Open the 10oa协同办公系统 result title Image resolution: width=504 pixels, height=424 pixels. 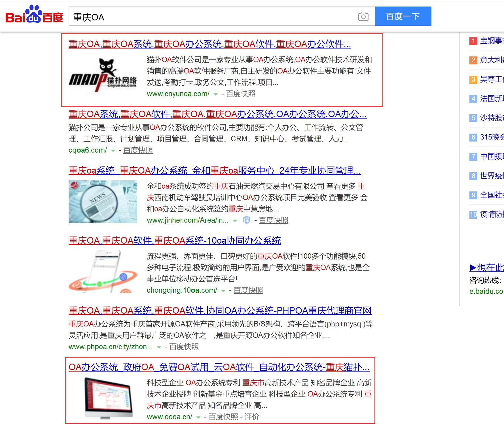click(175, 241)
